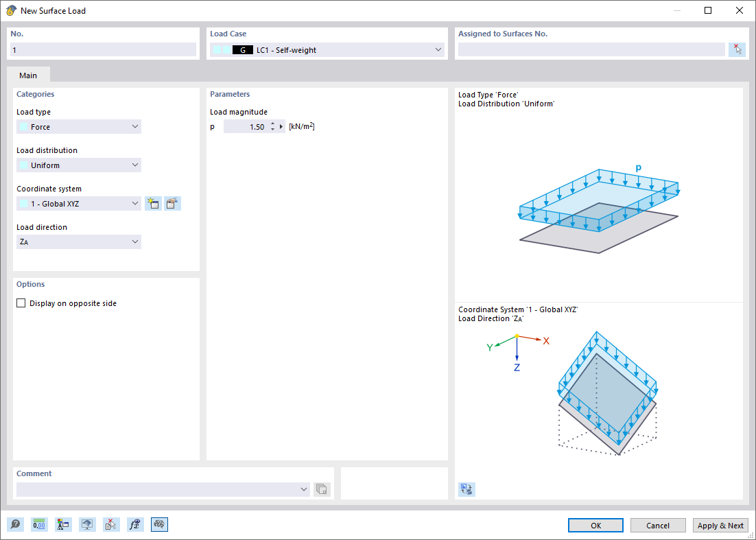Click the kN/m² unit label
Screen dimensions: 756x540
(302, 127)
